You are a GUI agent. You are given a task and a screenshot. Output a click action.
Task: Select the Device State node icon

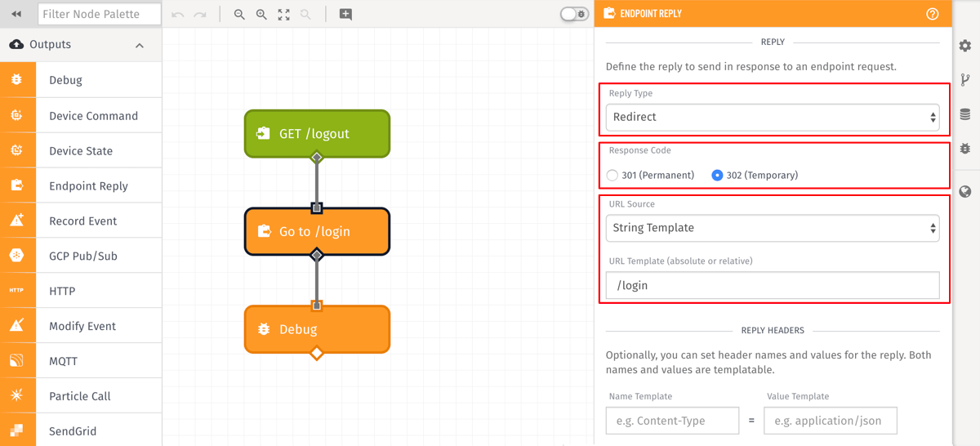17,150
